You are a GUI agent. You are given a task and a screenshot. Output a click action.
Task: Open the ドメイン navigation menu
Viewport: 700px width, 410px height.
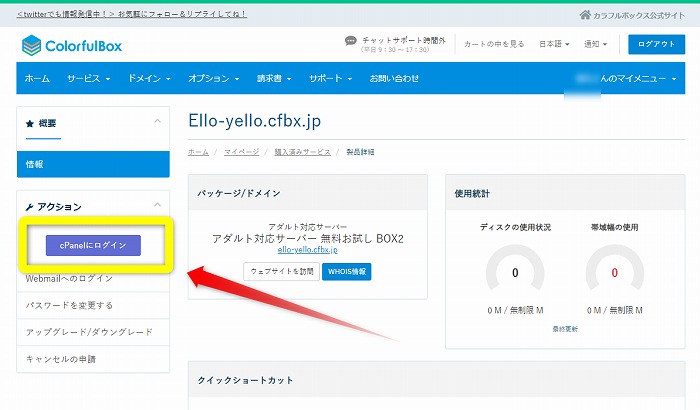pyautogui.click(x=150, y=78)
